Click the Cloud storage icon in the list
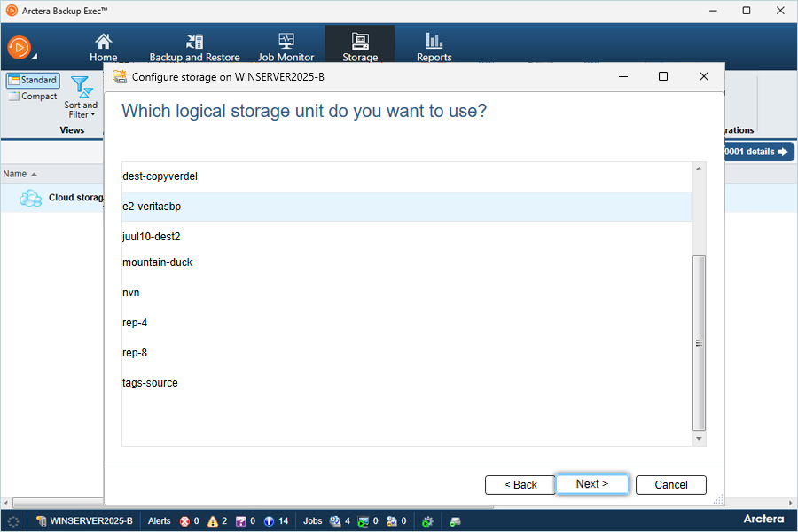 click(x=31, y=198)
